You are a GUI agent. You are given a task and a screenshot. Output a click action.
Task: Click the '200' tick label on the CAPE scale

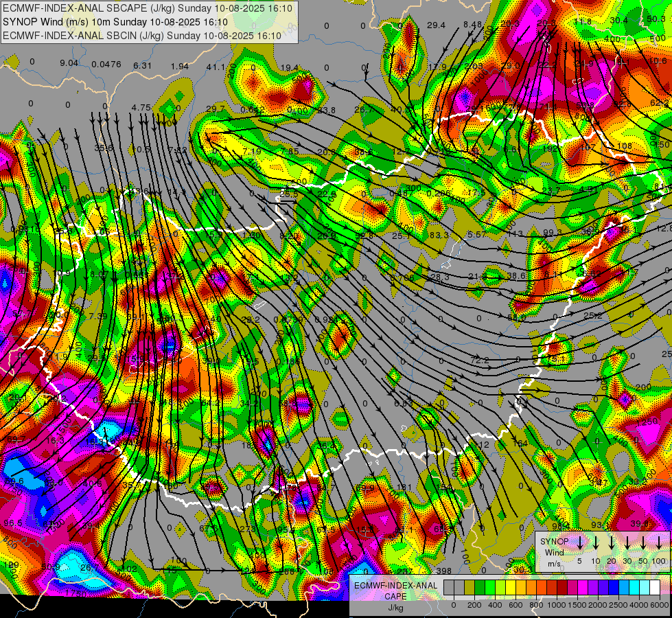point(474,605)
